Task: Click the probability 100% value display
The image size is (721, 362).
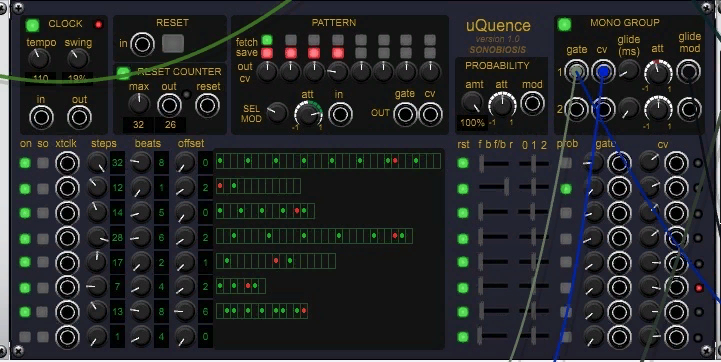Action: (473, 122)
